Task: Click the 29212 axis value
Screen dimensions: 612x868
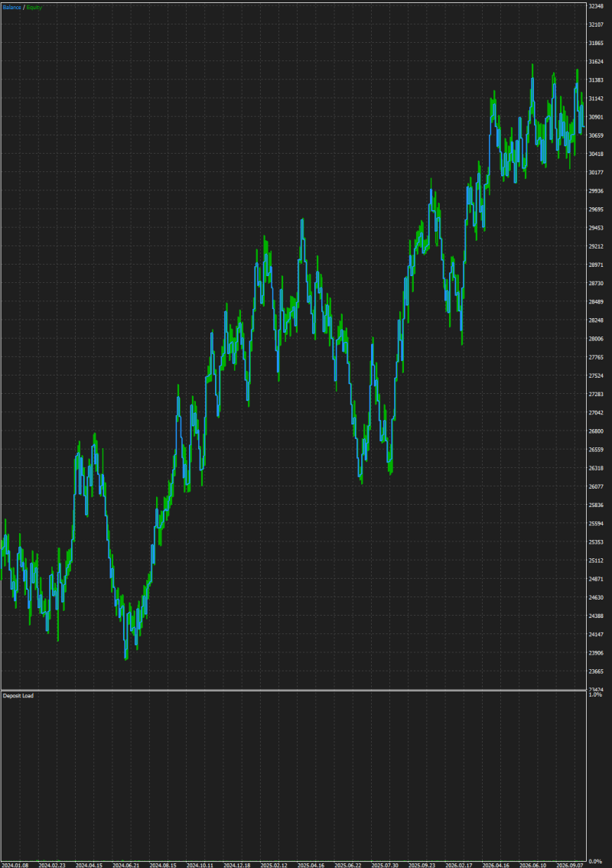Action: [x=596, y=246]
